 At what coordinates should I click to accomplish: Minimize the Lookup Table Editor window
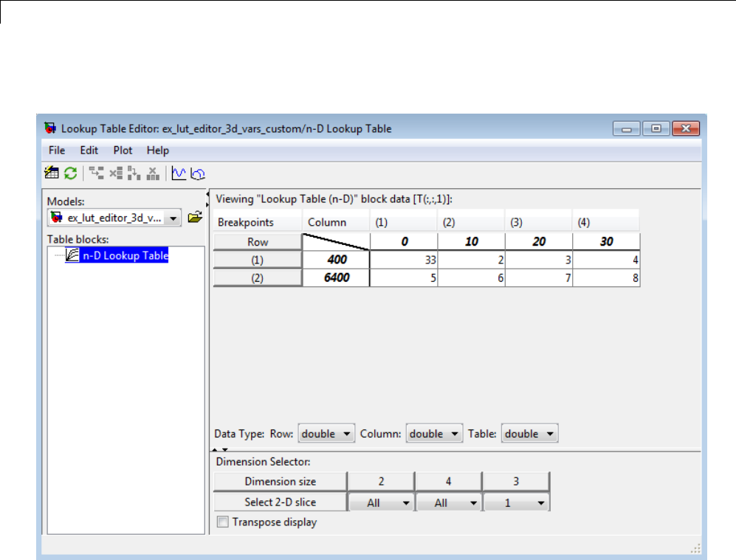click(626, 128)
